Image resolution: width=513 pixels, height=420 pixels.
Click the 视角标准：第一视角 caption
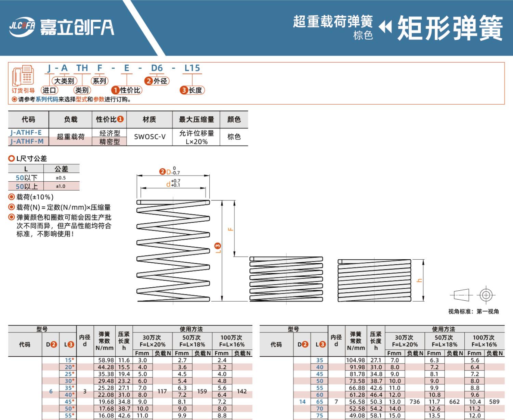coord(474,312)
